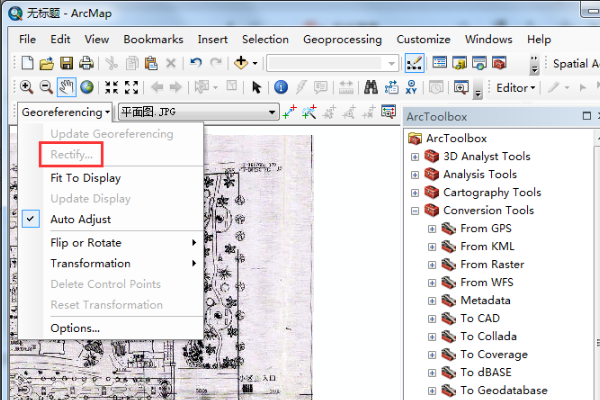Open the Editor dropdown menu
Viewport: 600px width, 400px height.
[x=515, y=88]
